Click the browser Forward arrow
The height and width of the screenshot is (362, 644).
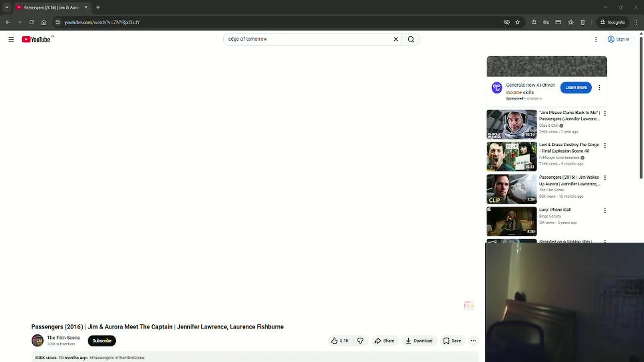click(x=20, y=22)
